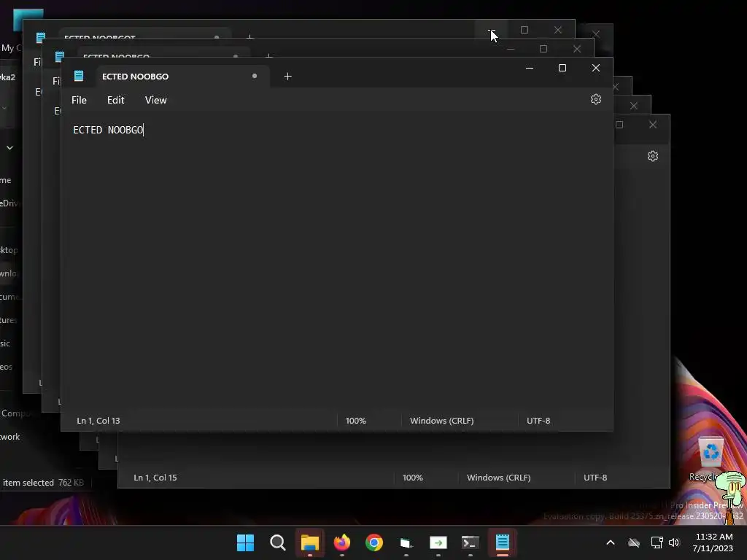This screenshot has width=747, height=560.
Task: Launch Google Chrome from the taskbar
Action: point(374,542)
